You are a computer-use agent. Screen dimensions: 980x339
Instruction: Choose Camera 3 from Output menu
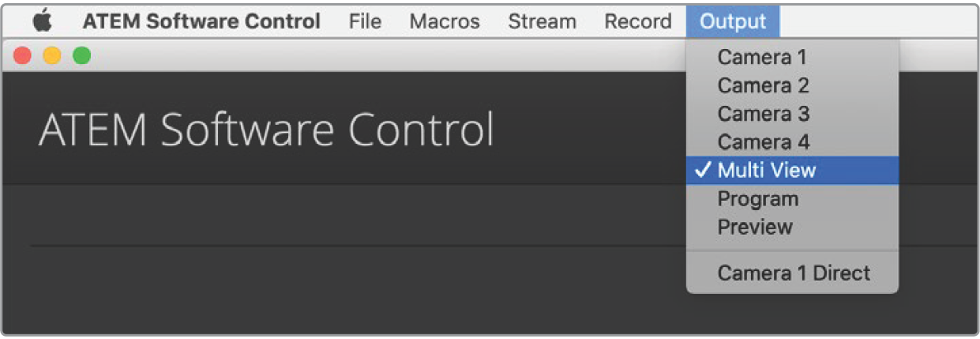pos(763,114)
